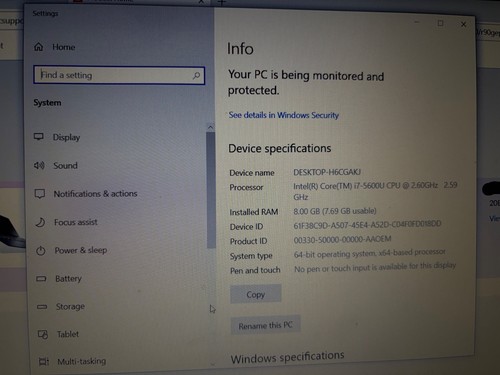Minimize the Settings window
This screenshot has height=375, width=500.
pyautogui.click(x=417, y=22)
